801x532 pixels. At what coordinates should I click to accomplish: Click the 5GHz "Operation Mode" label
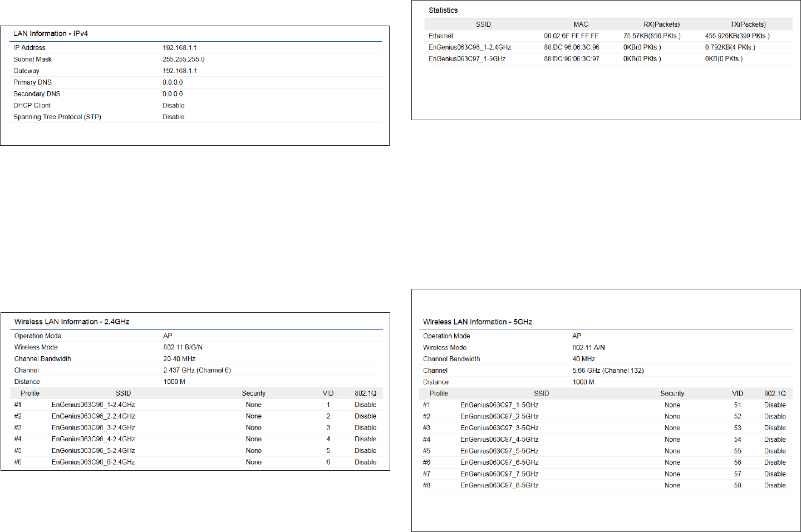pos(446,336)
